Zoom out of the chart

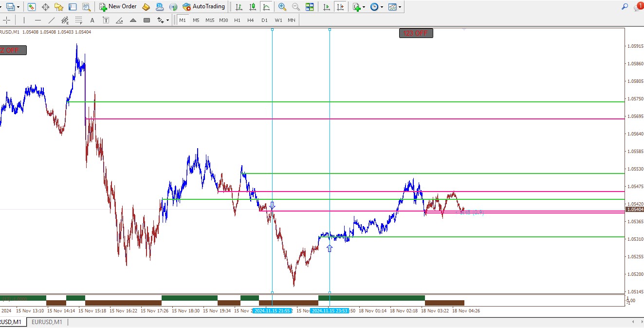coord(296,7)
